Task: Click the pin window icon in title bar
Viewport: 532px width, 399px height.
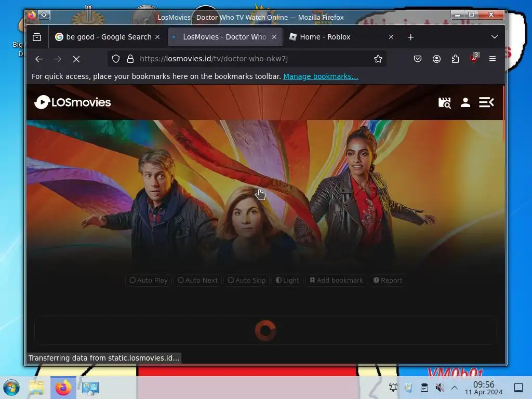Action: (44, 15)
